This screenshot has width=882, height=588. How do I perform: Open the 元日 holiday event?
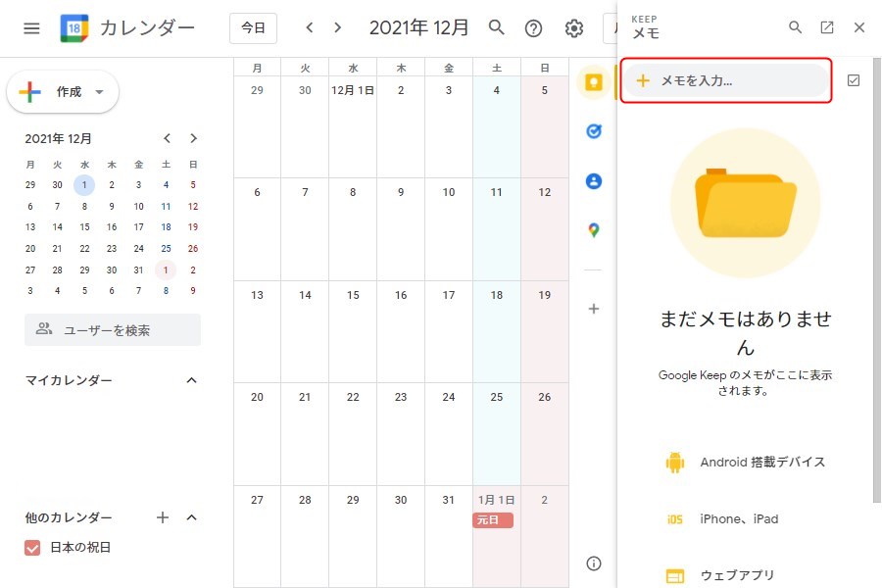tap(493, 520)
